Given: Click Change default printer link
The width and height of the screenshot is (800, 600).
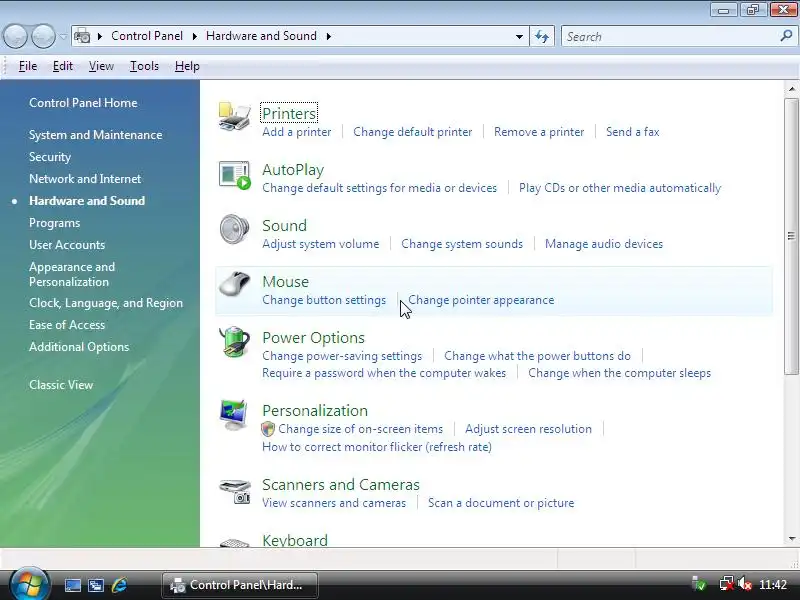Looking at the screenshot, I should point(413,132).
